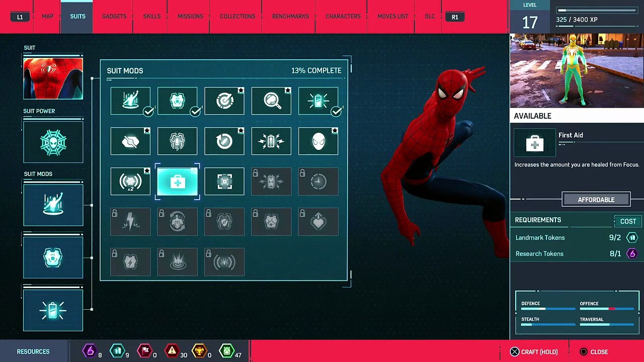Open the MAP tab
The height and width of the screenshot is (362, 644).
(x=47, y=17)
